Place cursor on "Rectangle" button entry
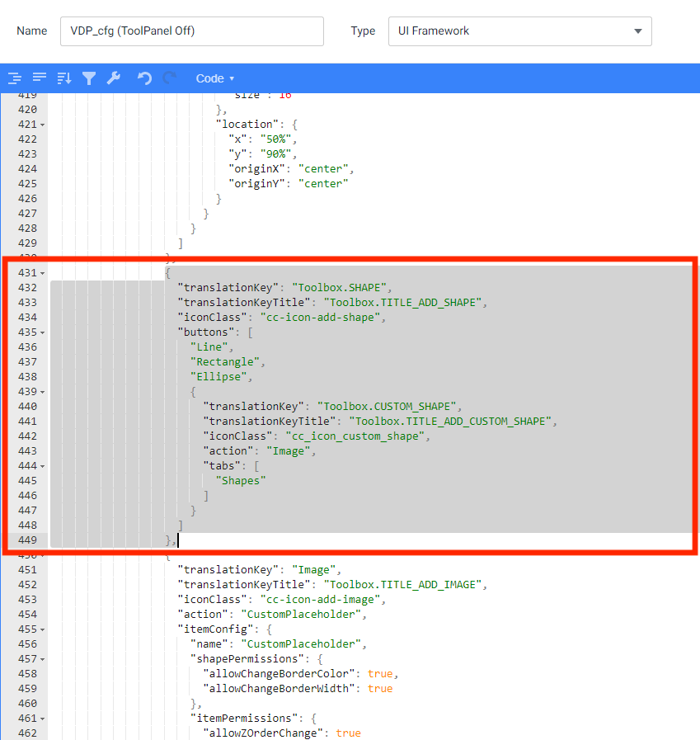The height and width of the screenshot is (740, 700). click(x=225, y=362)
